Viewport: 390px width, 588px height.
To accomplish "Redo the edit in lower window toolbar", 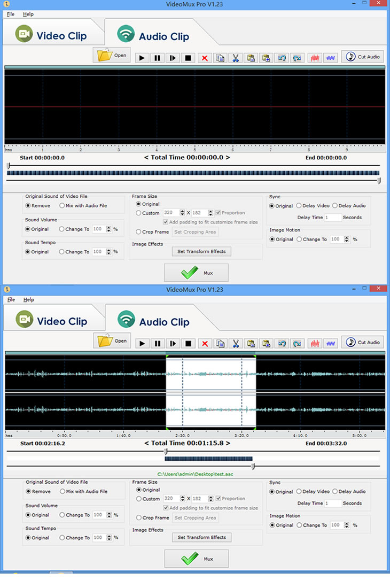I will click(x=298, y=343).
